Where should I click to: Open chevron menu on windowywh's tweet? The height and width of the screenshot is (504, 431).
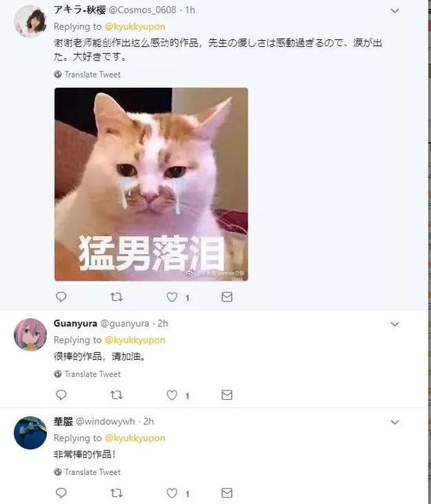click(x=395, y=422)
